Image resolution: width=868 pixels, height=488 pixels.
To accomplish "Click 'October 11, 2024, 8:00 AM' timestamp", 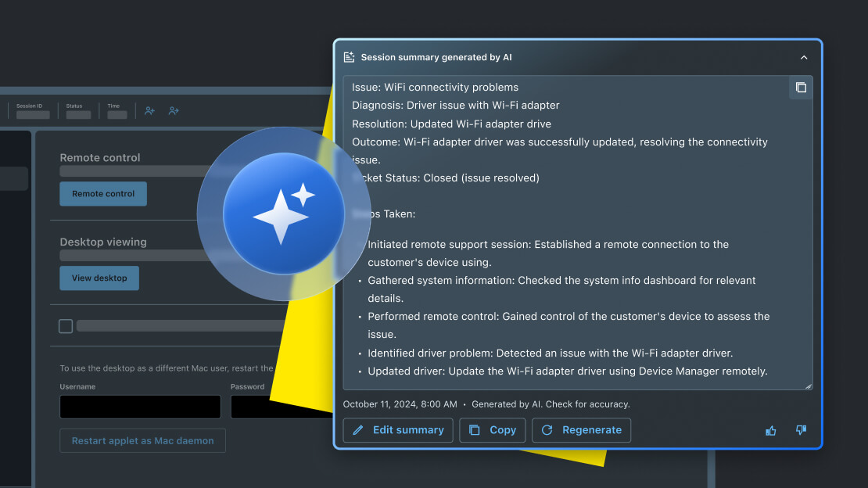I will pyautogui.click(x=400, y=404).
